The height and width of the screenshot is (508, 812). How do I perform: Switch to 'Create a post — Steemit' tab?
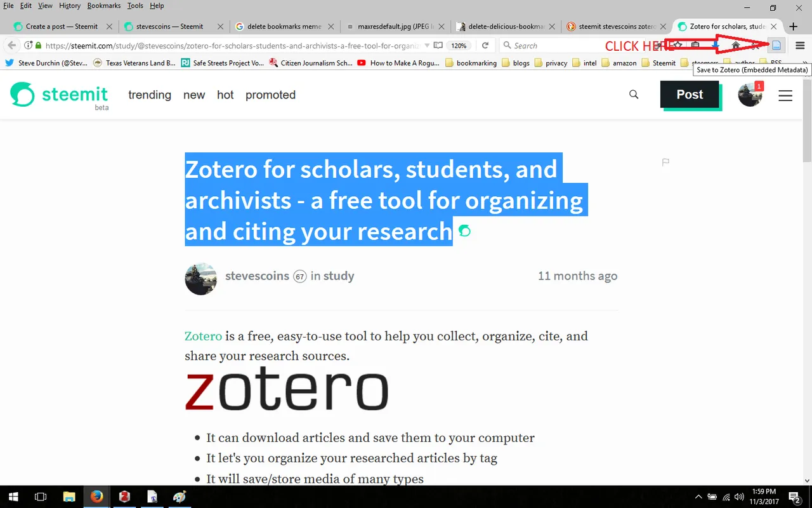(x=62, y=27)
